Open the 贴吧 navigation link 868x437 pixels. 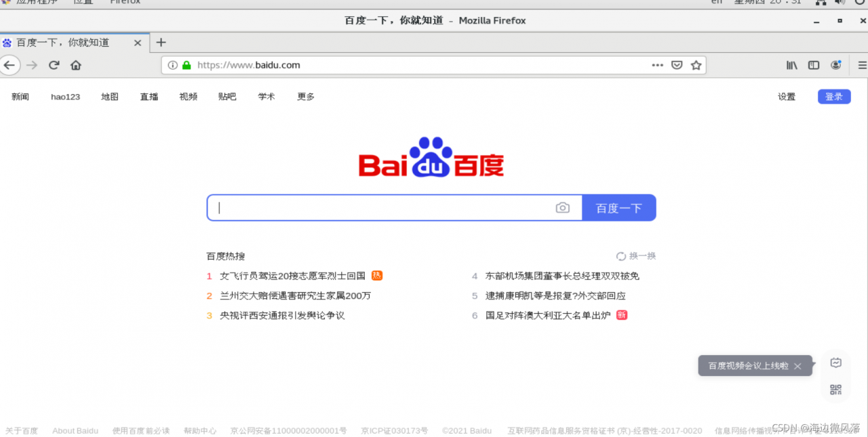[227, 97]
